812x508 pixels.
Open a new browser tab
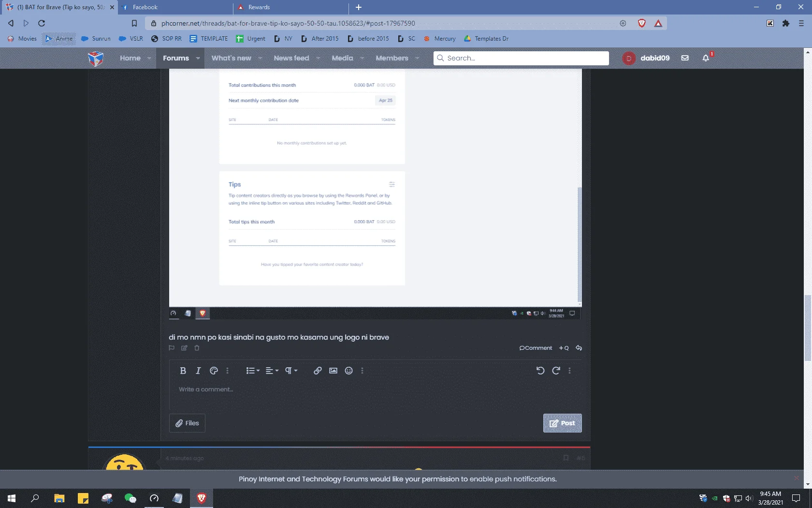pyautogui.click(x=359, y=7)
